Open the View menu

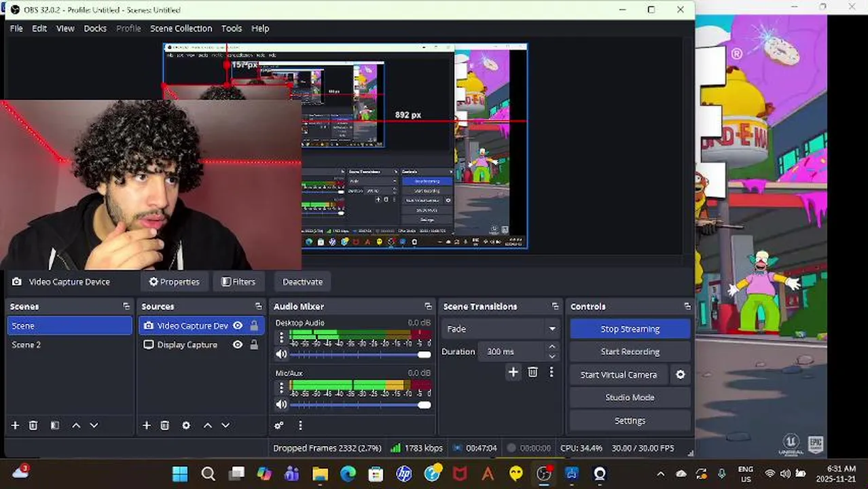(65, 29)
